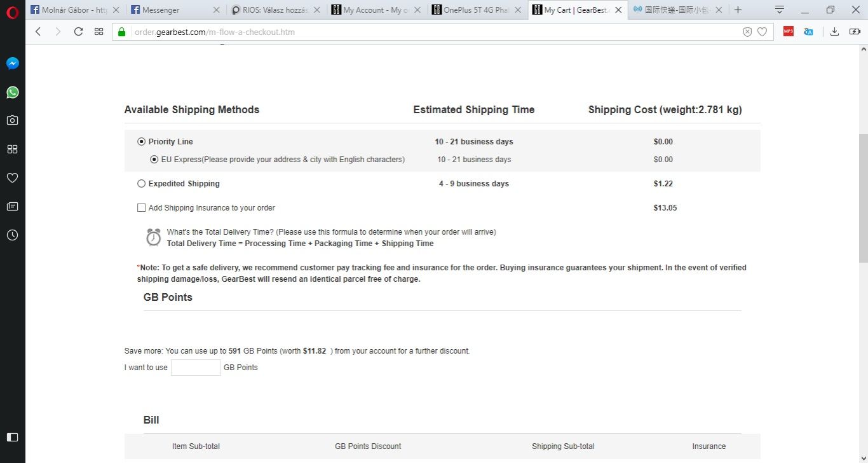Click the page vertical scrollbar thumb
The height and width of the screenshot is (463, 868).
click(x=863, y=197)
